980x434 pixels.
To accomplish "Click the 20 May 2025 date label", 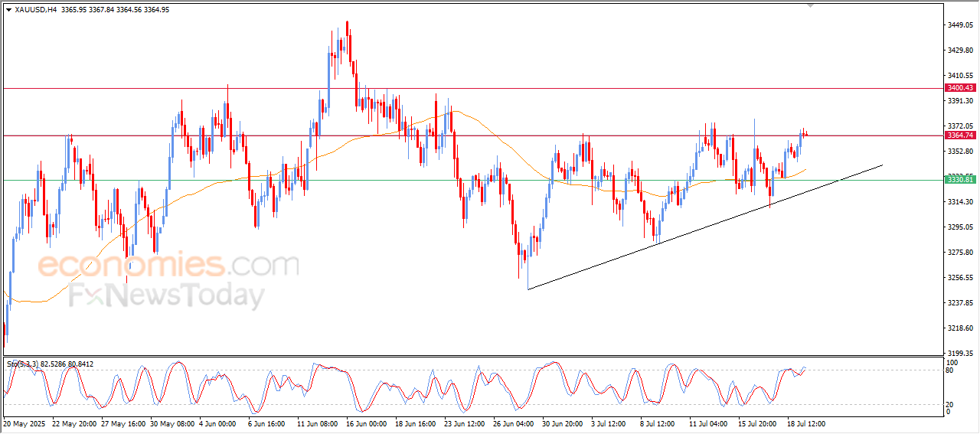I will coord(24,423).
